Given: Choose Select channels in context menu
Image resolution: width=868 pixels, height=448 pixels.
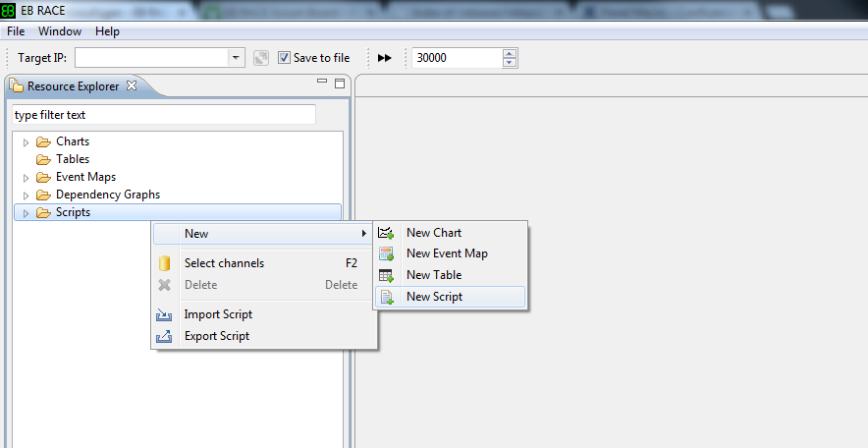Looking at the screenshot, I should 263,263.
